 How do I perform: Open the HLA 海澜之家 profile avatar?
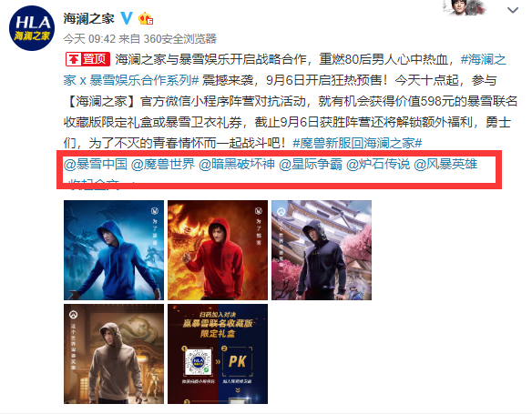pos(32,28)
